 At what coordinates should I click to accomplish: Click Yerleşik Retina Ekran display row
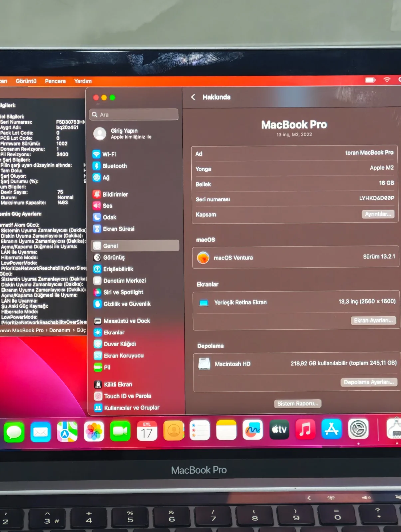point(296,302)
